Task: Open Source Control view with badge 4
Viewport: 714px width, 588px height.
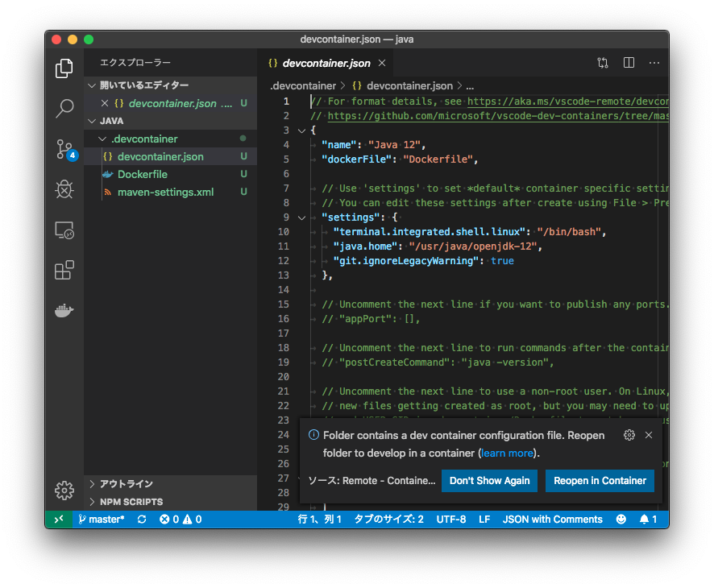Action: (x=65, y=149)
